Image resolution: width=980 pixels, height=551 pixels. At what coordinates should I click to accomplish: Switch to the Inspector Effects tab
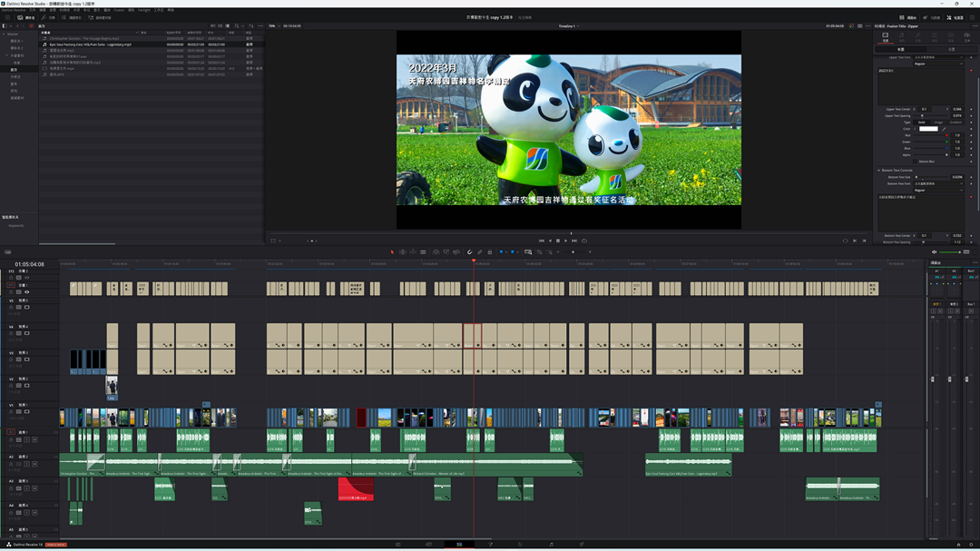pyautogui.click(x=918, y=37)
